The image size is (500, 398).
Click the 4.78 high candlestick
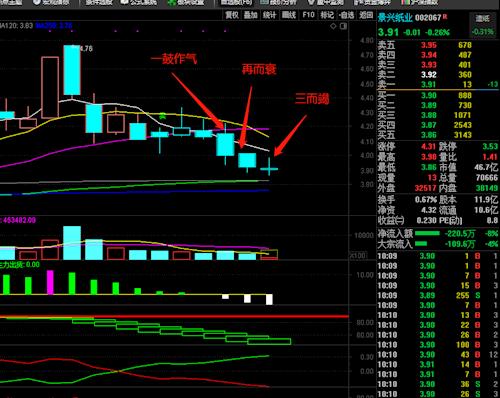click(72, 70)
